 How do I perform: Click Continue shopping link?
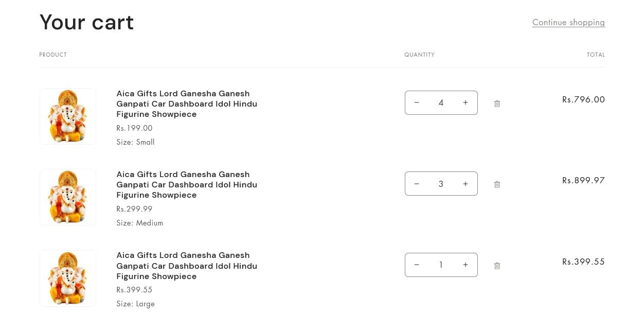pyautogui.click(x=568, y=22)
